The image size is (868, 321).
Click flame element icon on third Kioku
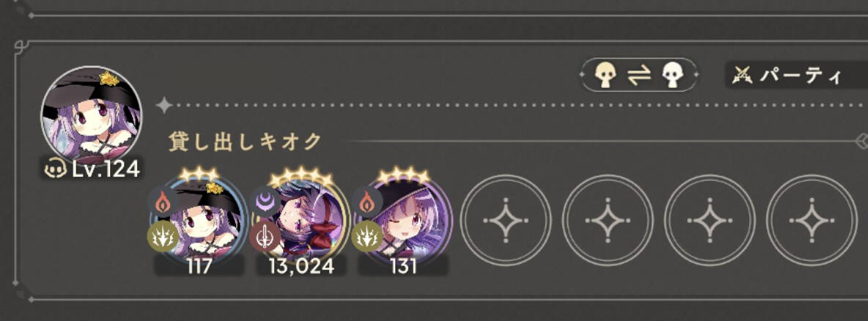[x=367, y=202]
